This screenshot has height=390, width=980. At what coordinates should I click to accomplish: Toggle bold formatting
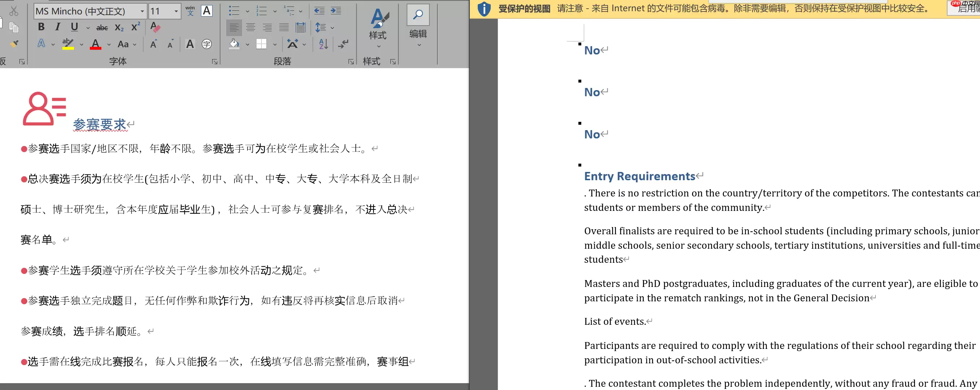point(41,27)
